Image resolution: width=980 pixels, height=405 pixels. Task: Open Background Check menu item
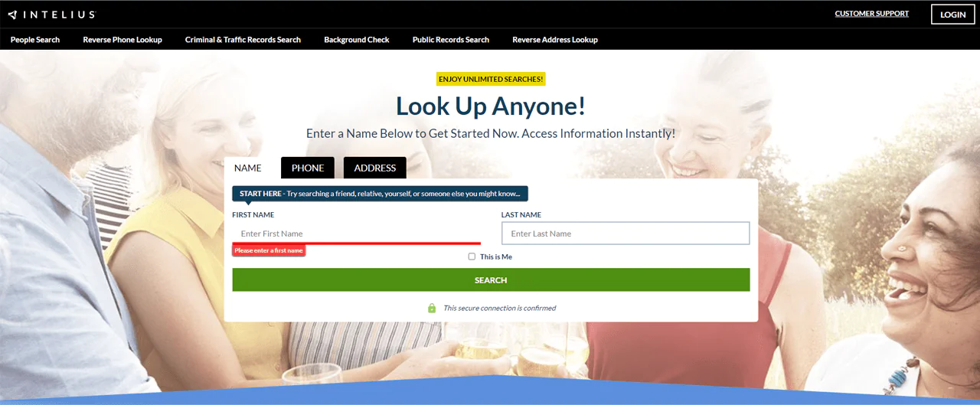pos(356,40)
